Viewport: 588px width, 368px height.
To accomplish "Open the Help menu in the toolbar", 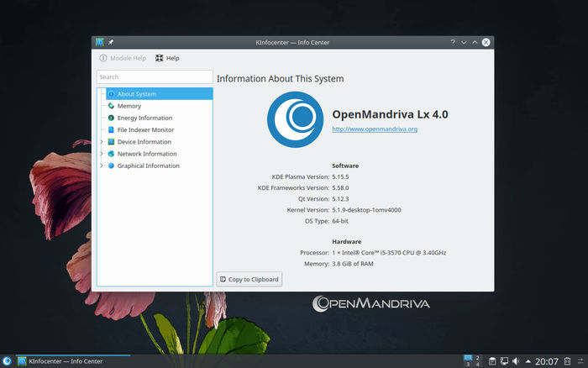I will click(x=166, y=58).
